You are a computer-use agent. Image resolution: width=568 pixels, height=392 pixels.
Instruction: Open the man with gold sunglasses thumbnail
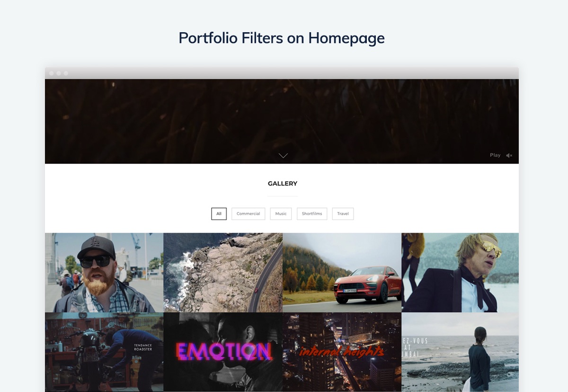tap(460, 272)
